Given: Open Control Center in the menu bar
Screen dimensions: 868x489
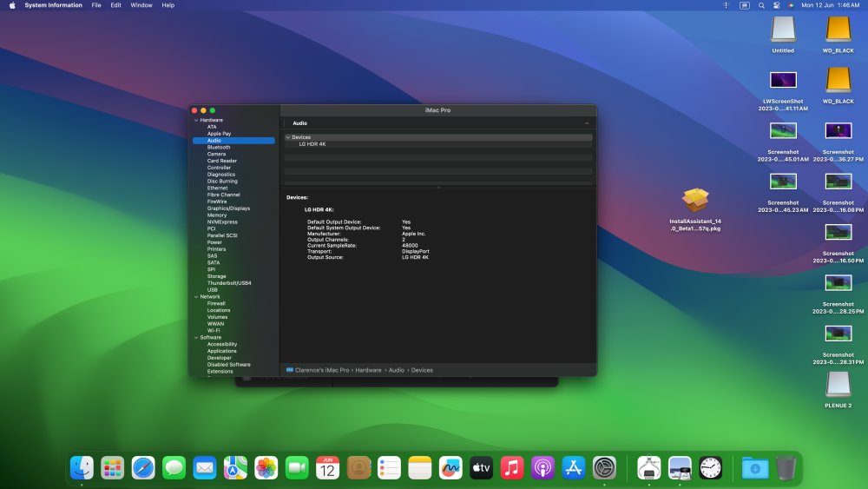Looking at the screenshot, I should [x=776, y=5].
